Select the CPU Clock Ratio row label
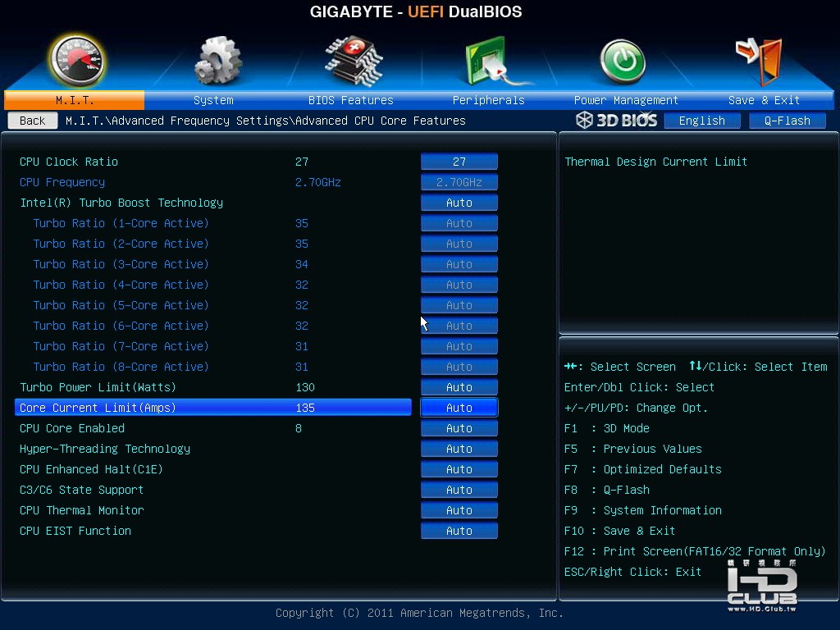Viewport: 840px width, 630px height. 69,162
